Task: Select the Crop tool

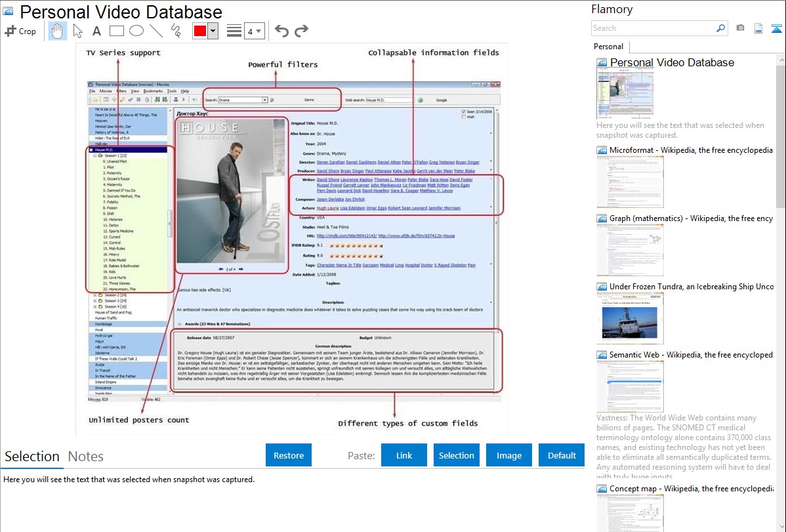Action: click(20, 31)
